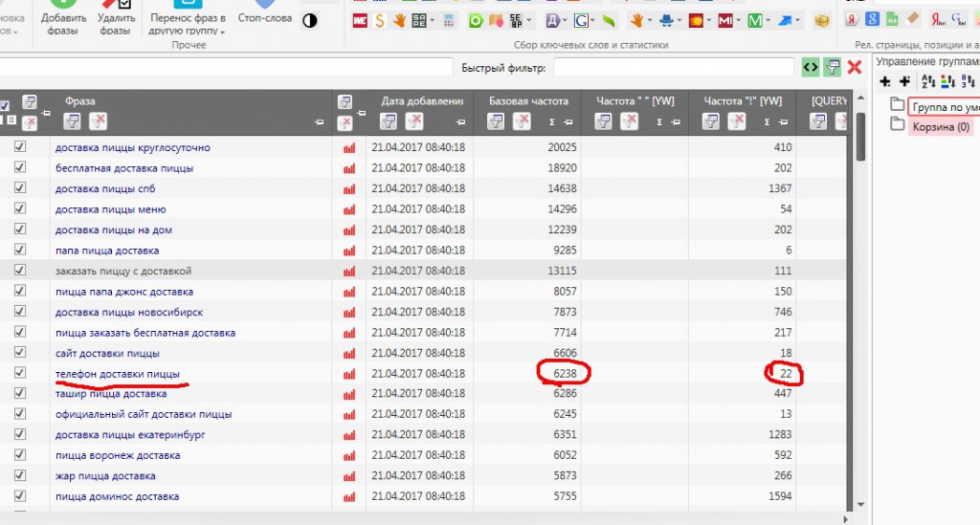
Task: Click the green leaf icon
Action: click(608, 21)
